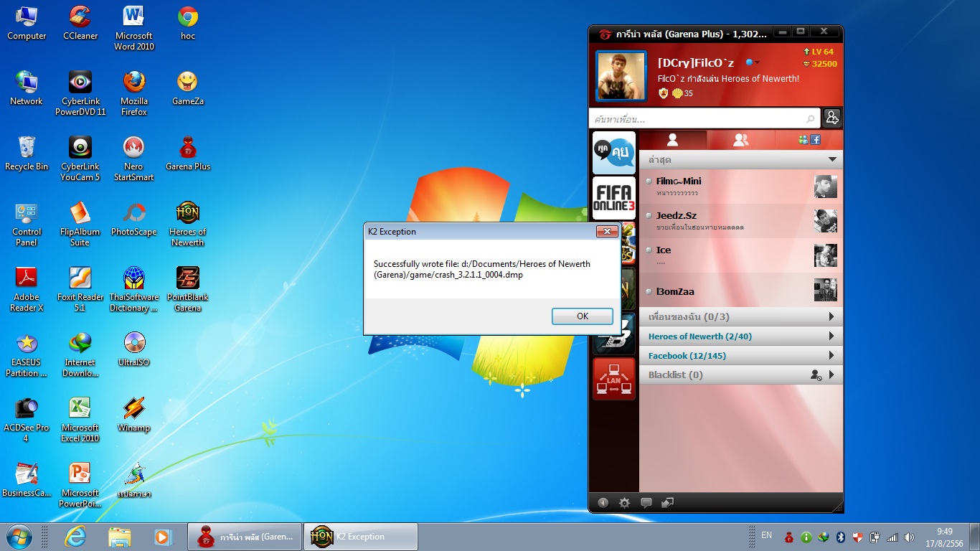Image resolution: width=980 pixels, height=551 pixels.
Task: Open the LAN game icon in Garena
Action: (x=613, y=378)
